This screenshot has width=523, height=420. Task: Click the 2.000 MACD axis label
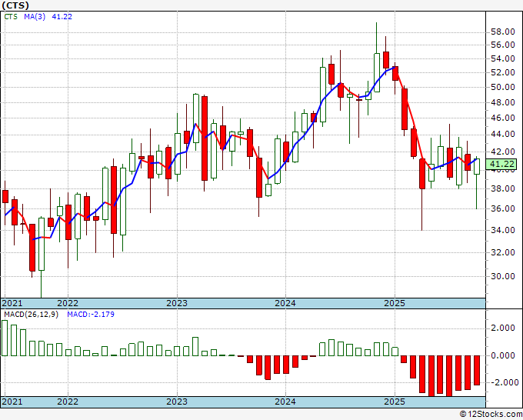[x=503, y=328]
